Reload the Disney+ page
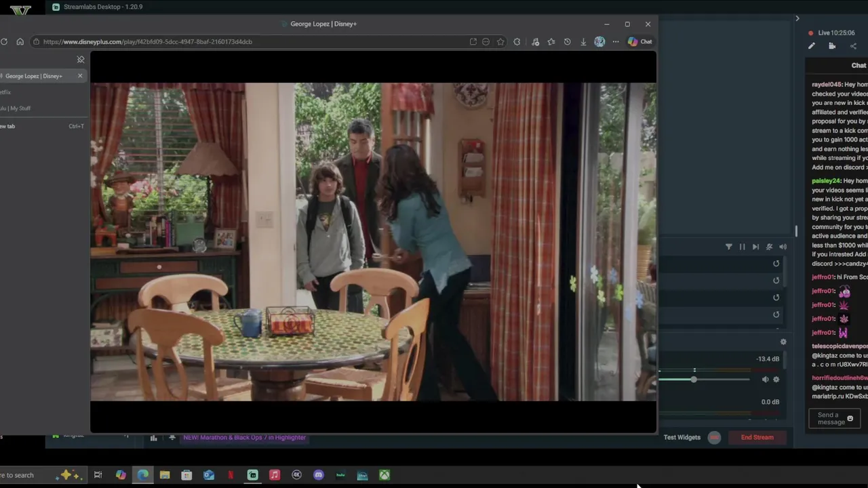The width and height of the screenshot is (868, 488). pyautogui.click(x=4, y=41)
